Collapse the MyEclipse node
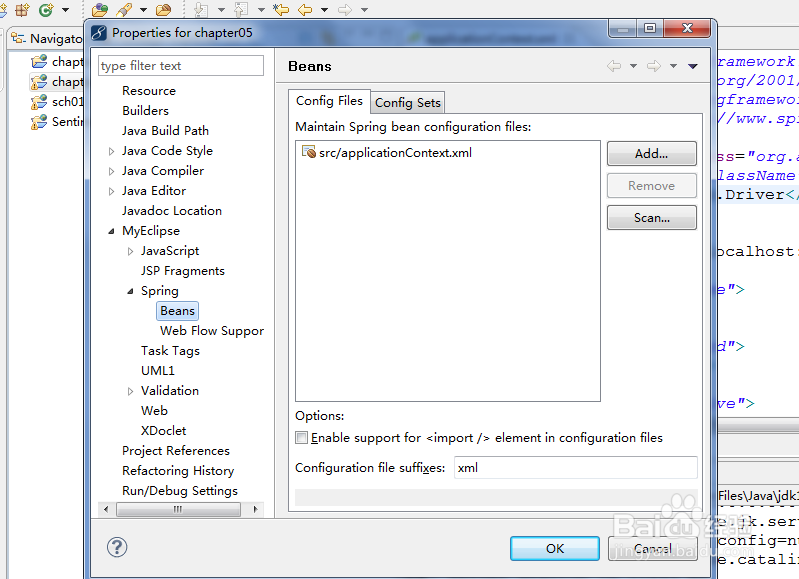Viewport: 799px width, 579px height. (112, 231)
